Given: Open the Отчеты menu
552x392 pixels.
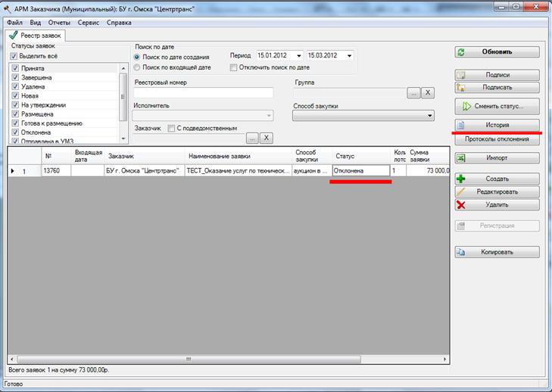Looking at the screenshot, I should [x=59, y=23].
